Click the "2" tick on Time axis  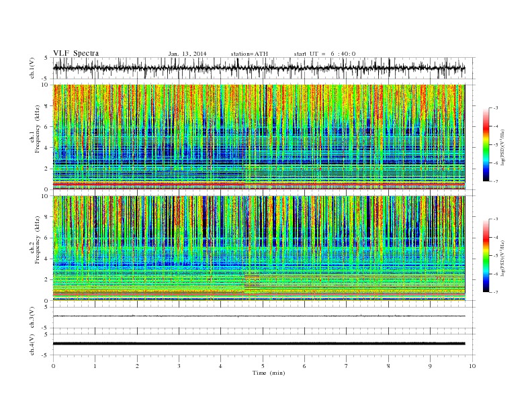[x=137, y=366]
